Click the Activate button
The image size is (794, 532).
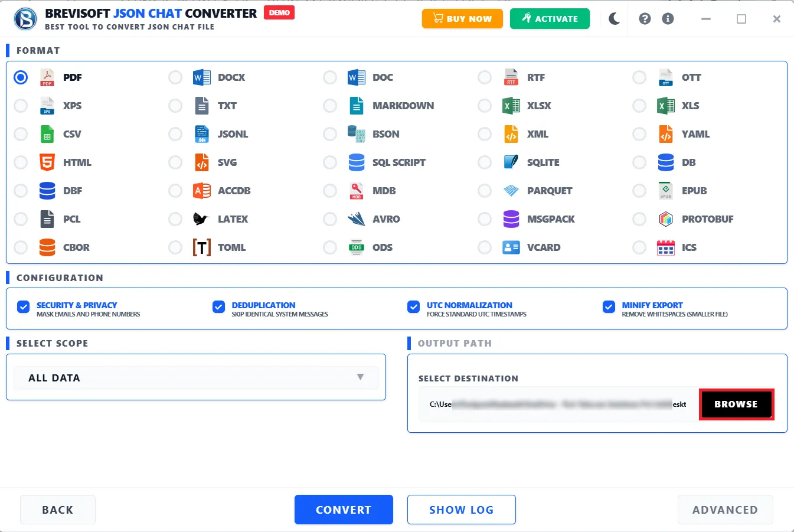pyautogui.click(x=550, y=19)
